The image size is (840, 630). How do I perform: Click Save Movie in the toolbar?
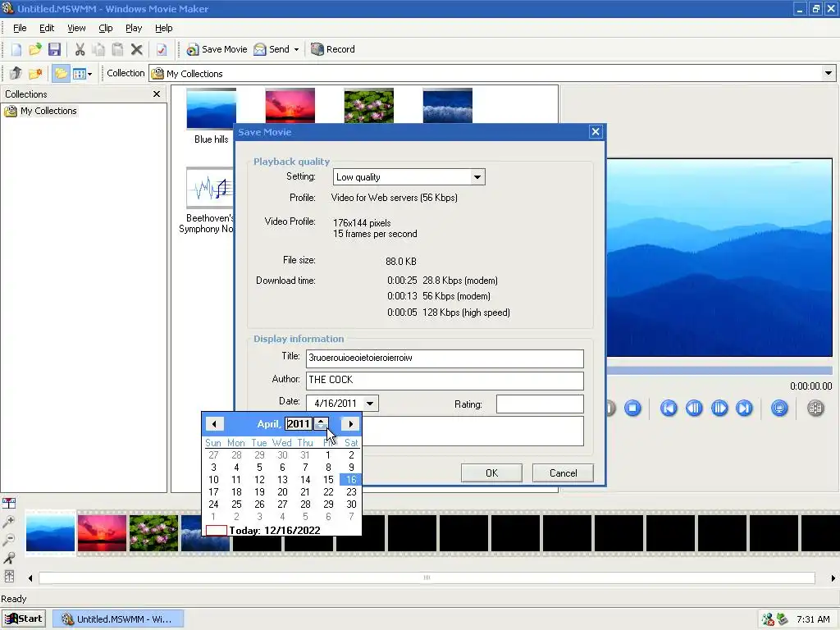[217, 49]
